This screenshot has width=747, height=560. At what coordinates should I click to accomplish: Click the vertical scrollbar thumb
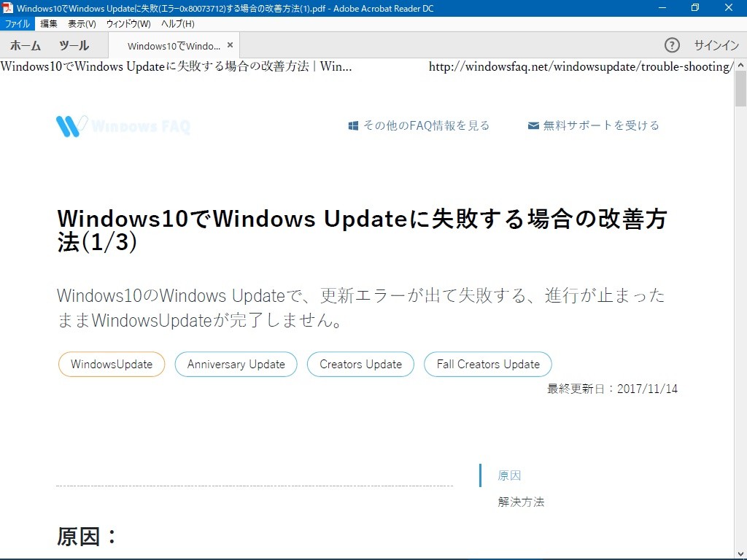click(x=741, y=88)
